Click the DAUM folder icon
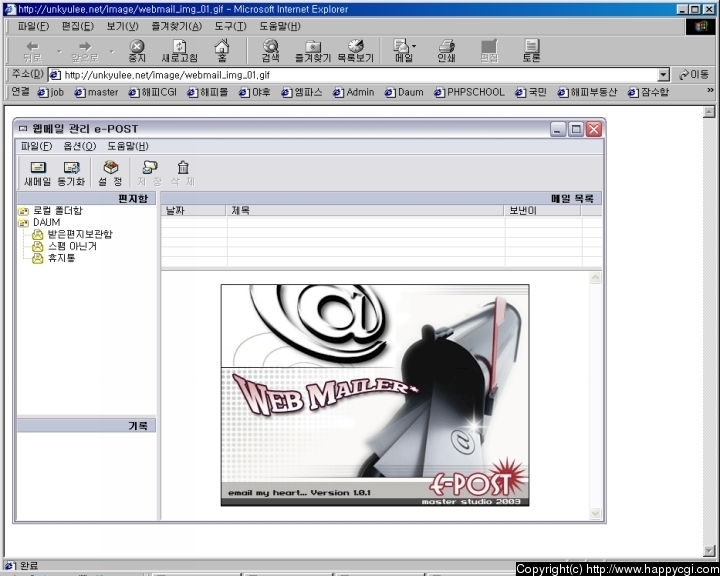 pos(23,223)
